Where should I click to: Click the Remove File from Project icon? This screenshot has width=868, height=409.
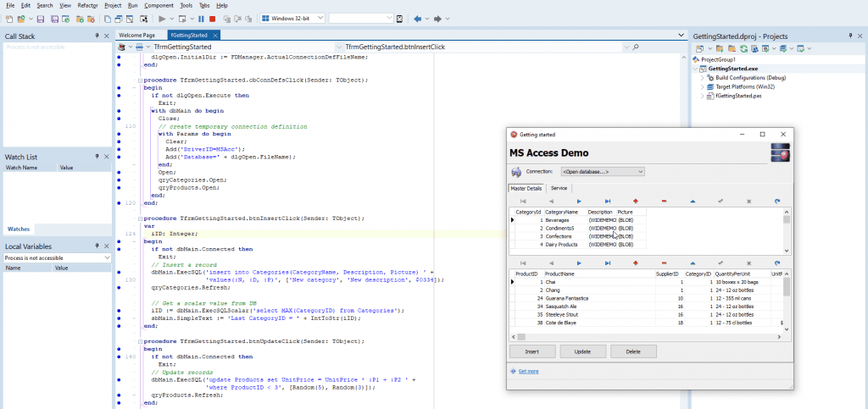click(91, 19)
